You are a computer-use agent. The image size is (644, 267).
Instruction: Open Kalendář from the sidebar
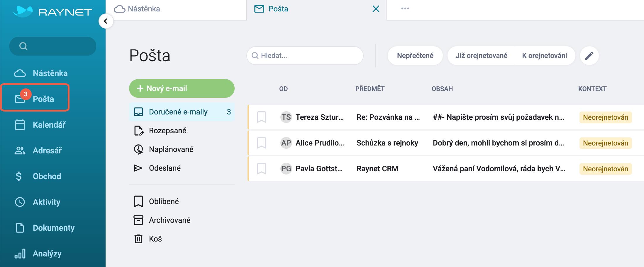click(40, 125)
